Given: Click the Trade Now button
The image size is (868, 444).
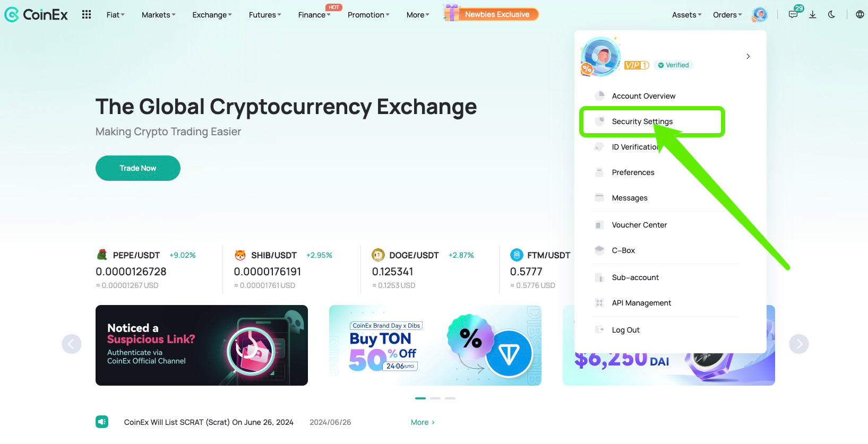Looking at the screenshot, I should point(138,168).
